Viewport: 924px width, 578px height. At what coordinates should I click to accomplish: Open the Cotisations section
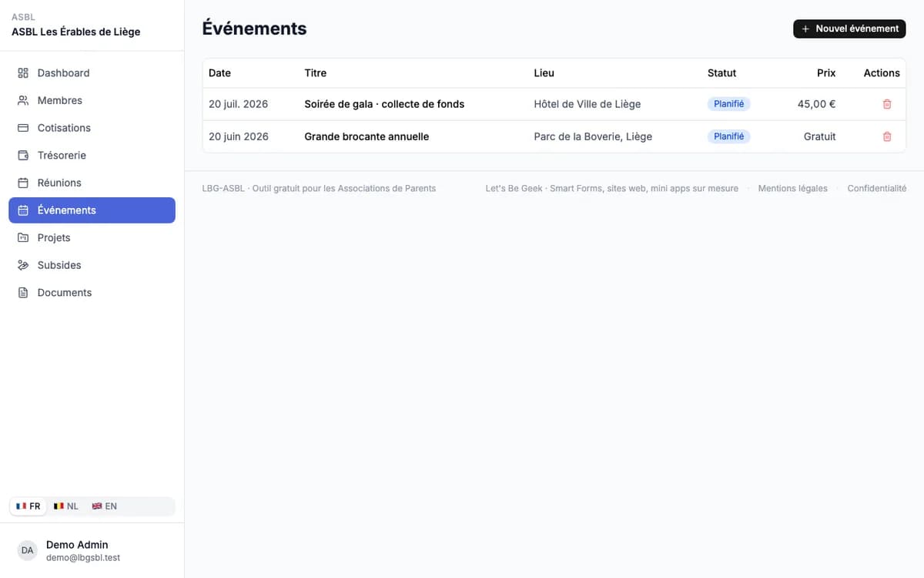pos(92,128)
